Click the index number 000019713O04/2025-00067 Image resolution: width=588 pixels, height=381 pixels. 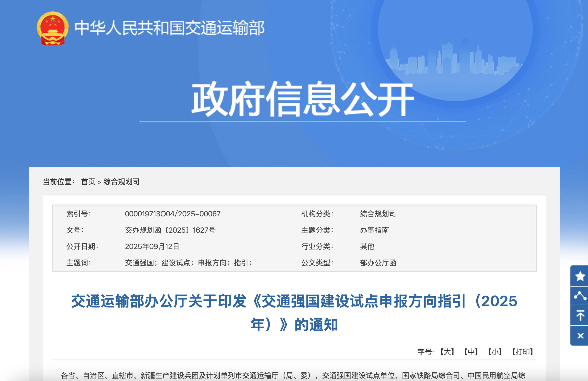tap(172, 214)
